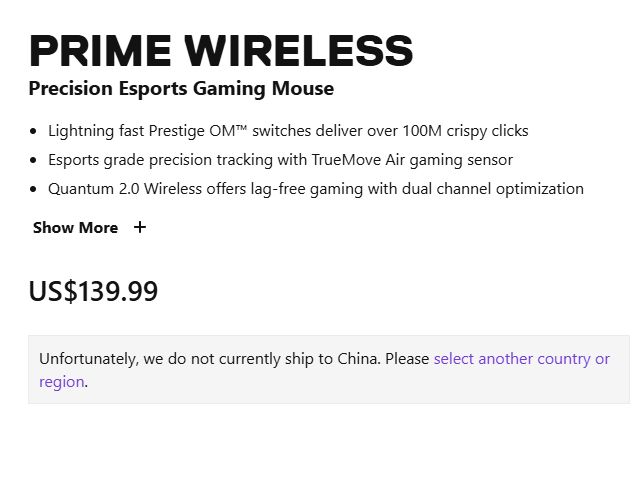Click the plus icon beside Show More

(140, 227)
